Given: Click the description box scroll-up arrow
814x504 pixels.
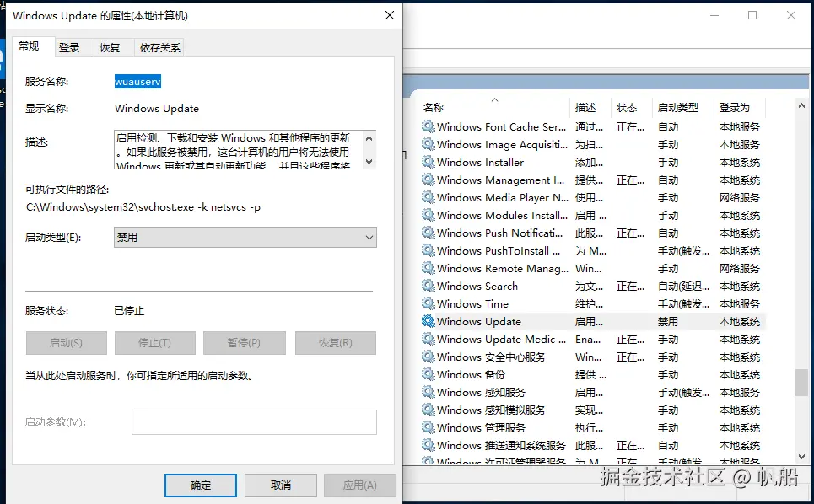Looking at the screenshot, I should (x=369, y=138).
